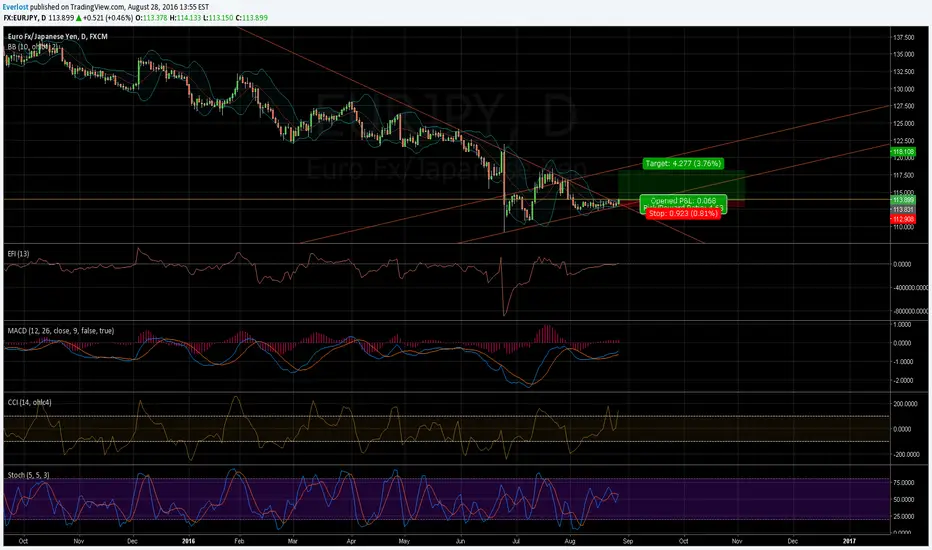Click the 200.0000 CCI axis label
The width and height of the screenshot is (932, 550).
(906, 404)
